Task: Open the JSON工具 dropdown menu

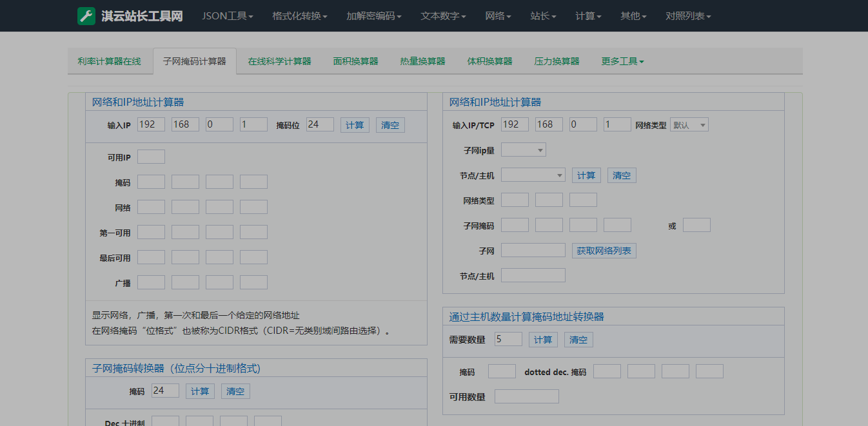Action: coord(228,16)
